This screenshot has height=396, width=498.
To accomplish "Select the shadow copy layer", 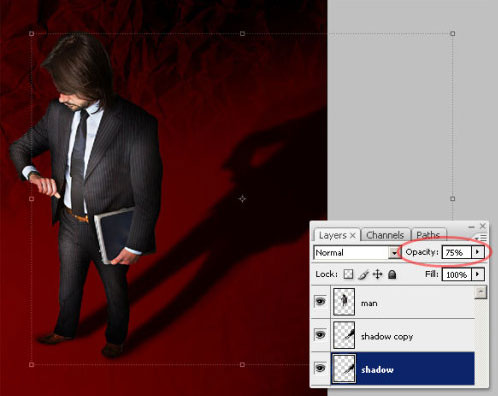I will pyautogui.click(x=403, y=335).
